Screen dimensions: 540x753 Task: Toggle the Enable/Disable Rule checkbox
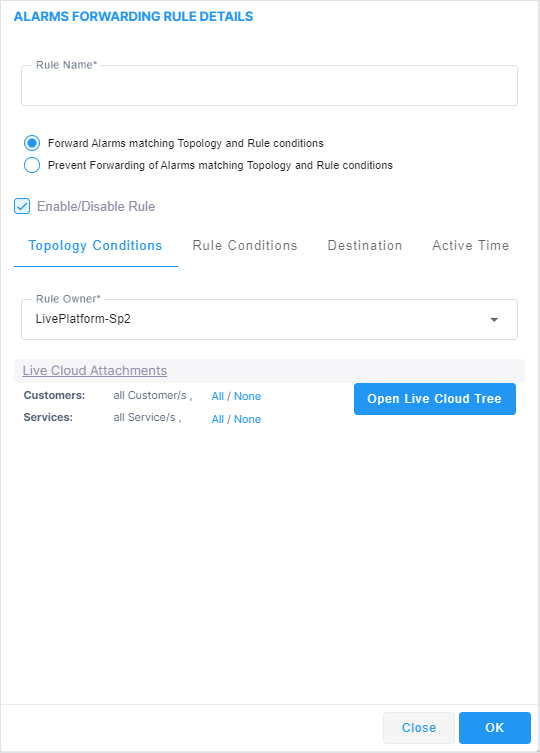22,206
